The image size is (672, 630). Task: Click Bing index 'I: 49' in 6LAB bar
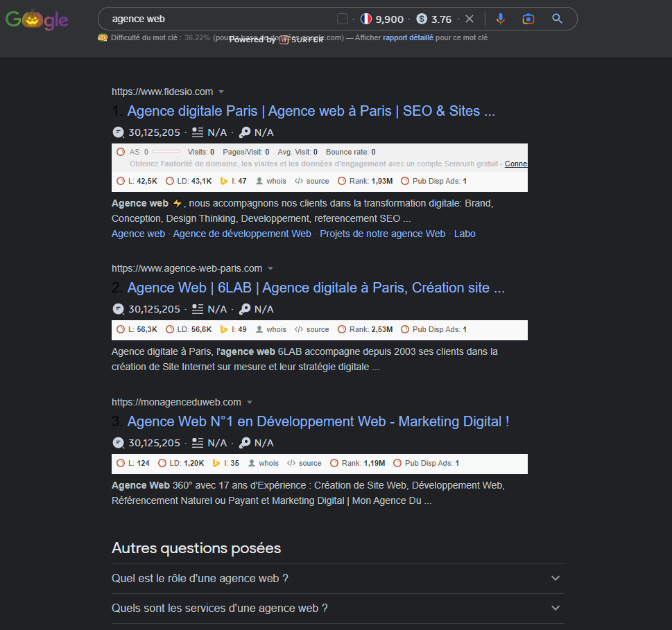point(233,329)
